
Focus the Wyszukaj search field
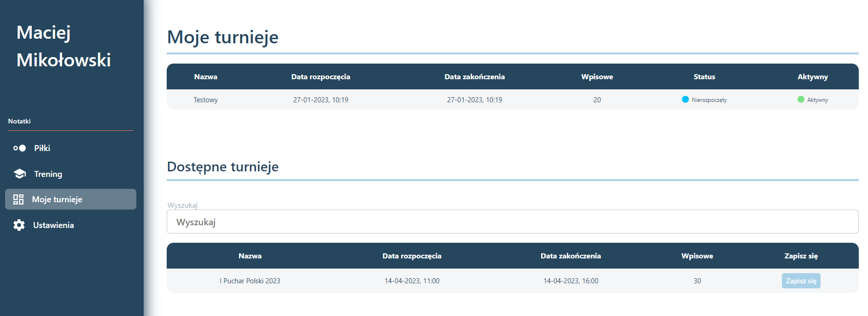click(x=512, y=222)
